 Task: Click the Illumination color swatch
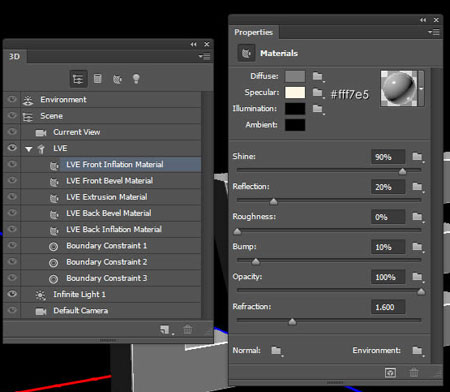295,109
